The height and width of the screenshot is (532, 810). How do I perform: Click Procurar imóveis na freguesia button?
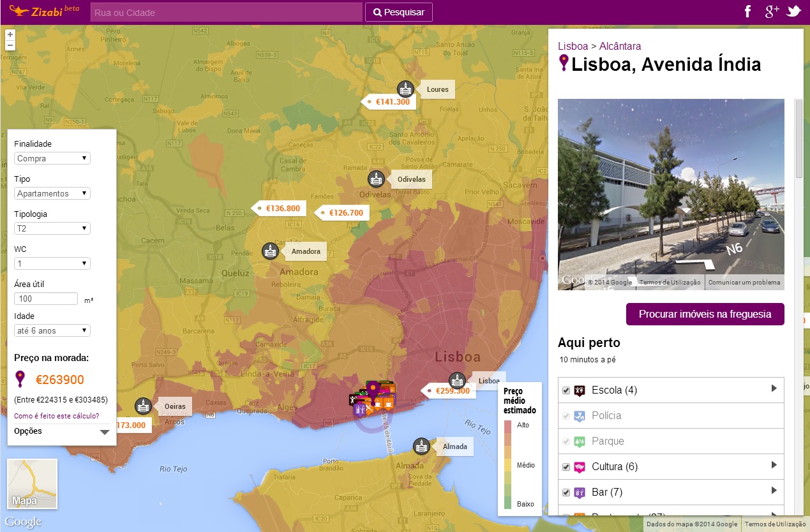[705, 314]
